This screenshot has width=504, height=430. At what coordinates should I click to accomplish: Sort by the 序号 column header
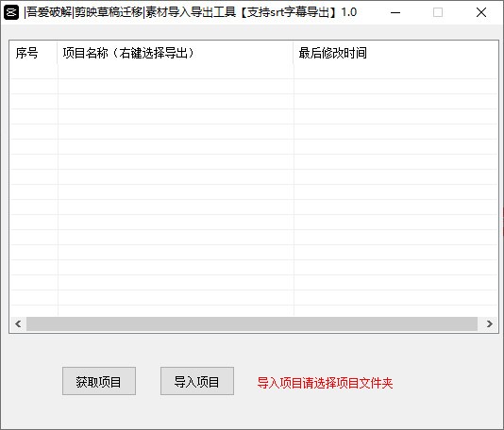click(34, 53)
